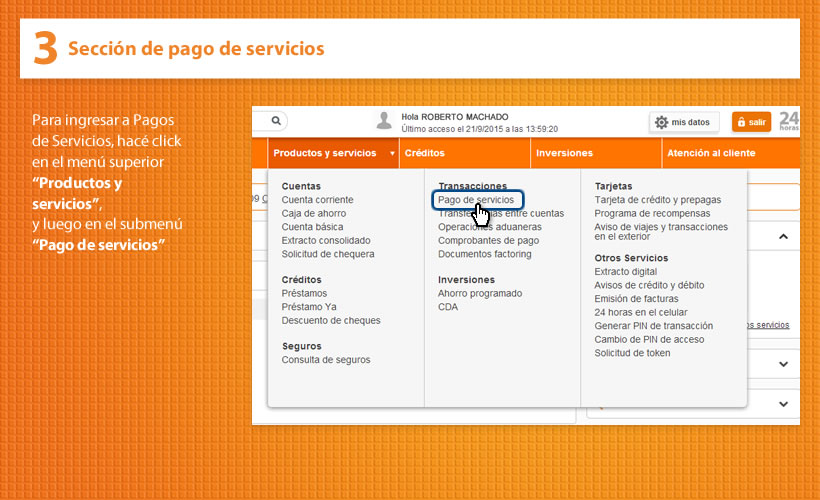The image size is (820, 500).
Task: Select Pago de servicios submenu item
Action: coord(476,200)
